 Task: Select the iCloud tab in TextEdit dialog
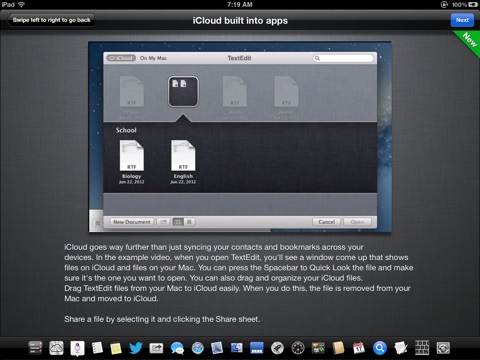point(121,58)
